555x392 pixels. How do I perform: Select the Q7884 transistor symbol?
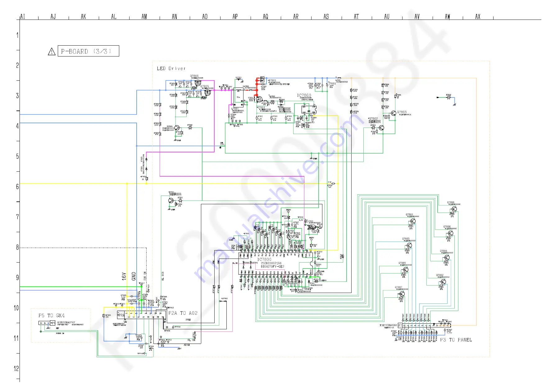447,258
